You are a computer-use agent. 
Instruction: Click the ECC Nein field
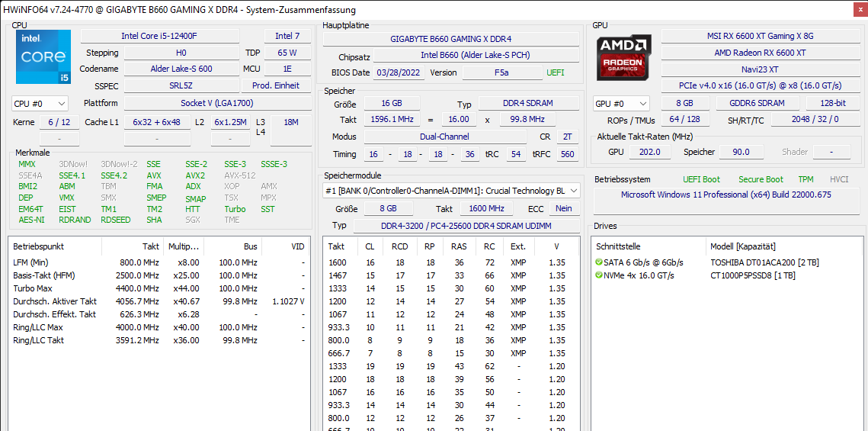click(563, 208)
